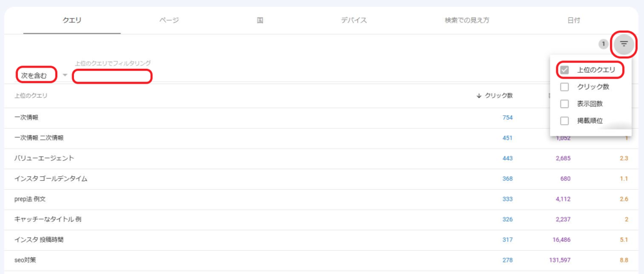Open the 次を含む condition dropdown
The height and width of the screenshot is (274, 644).
pos(35,75)
